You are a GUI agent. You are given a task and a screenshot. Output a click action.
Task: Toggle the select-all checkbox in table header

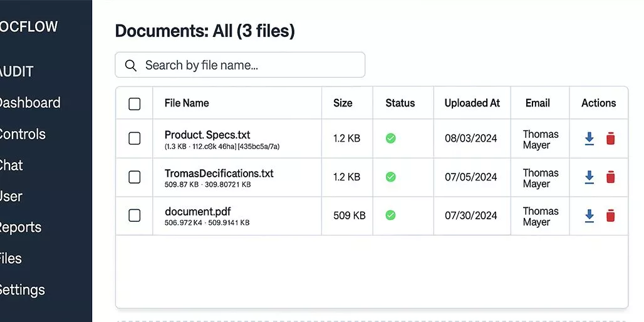134,103
